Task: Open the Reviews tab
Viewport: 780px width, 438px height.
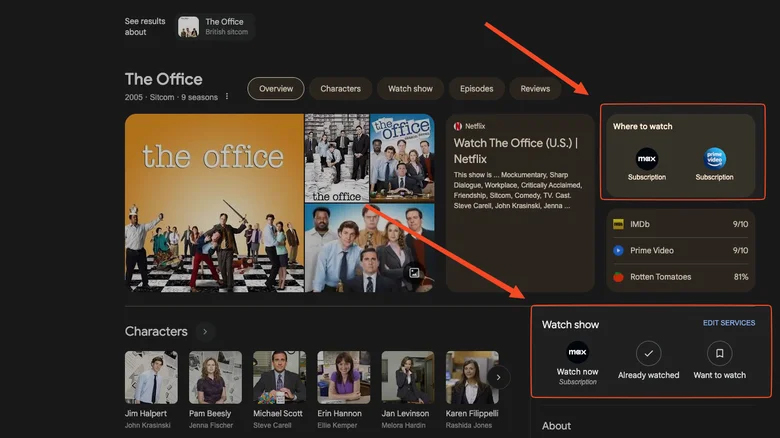Action: [535, 89]
